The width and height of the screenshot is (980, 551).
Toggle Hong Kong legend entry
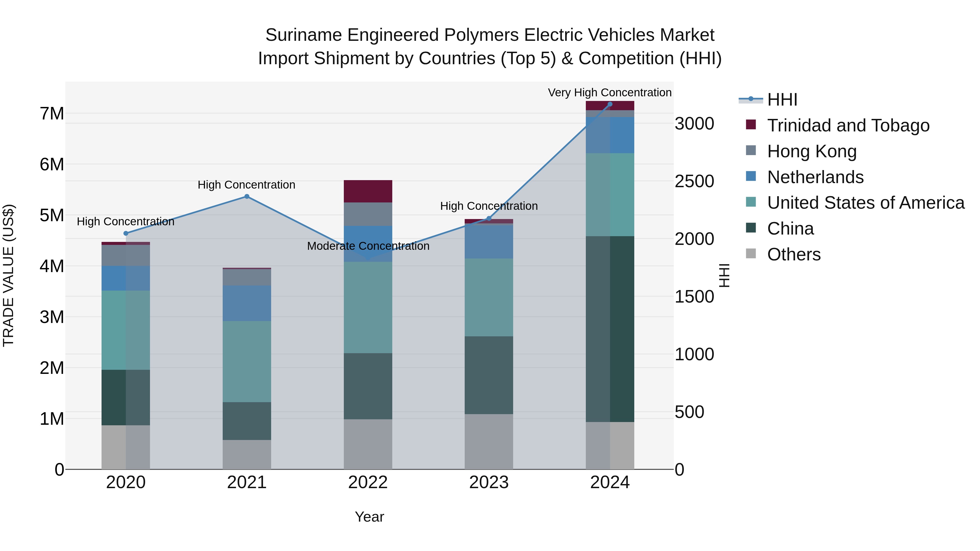(x=801, y=151)
